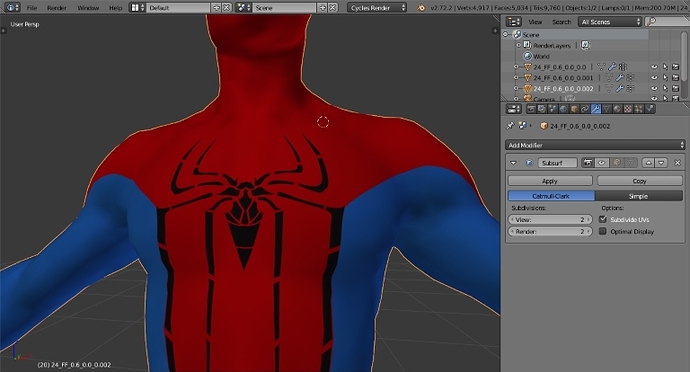Delete the current scene with X icon
The width and height of the screenshot is (690, 372).
click(x=333, y=7)
